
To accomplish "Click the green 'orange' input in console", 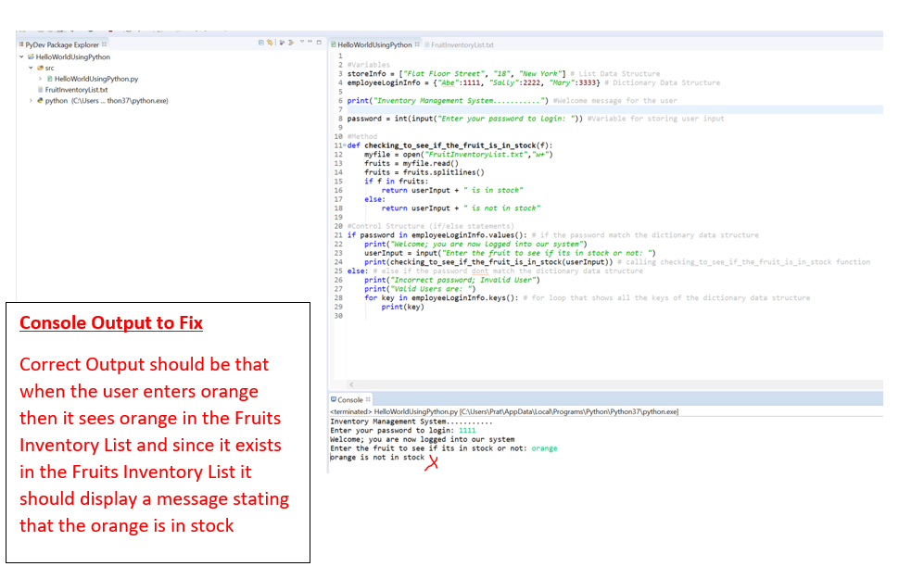I will click(x=544, y=448).
